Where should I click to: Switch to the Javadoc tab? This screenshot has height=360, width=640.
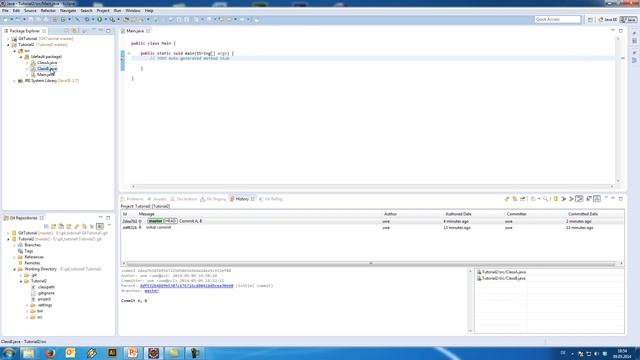point(157,199)
